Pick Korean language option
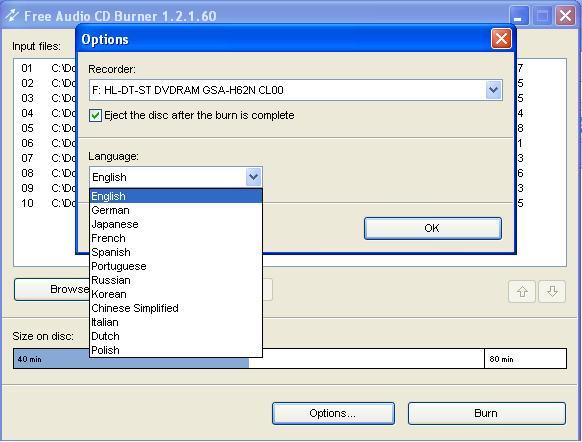Viewport: 582px width, 442px height. tap(176, 294)
